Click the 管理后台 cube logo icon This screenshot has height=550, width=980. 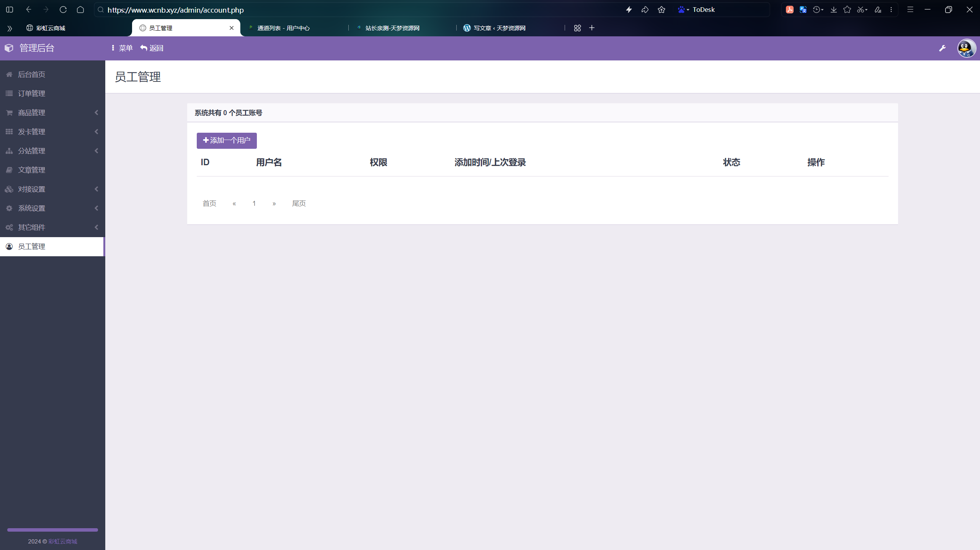pyautogui.click(x=9, y=48)
